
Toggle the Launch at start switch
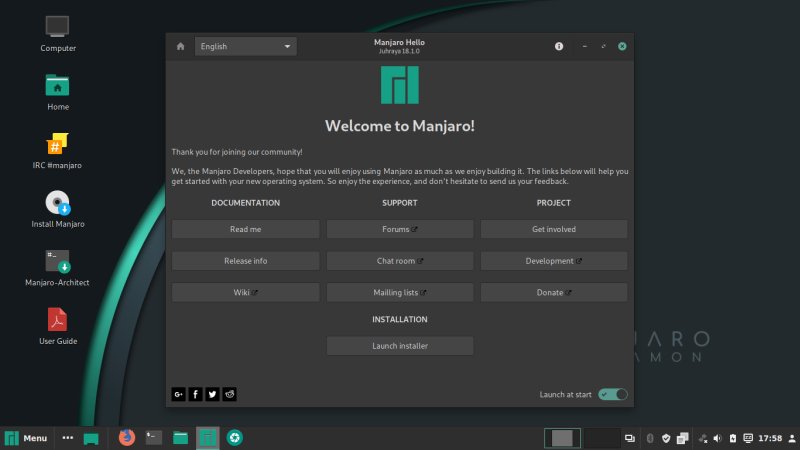coord(613,394)
